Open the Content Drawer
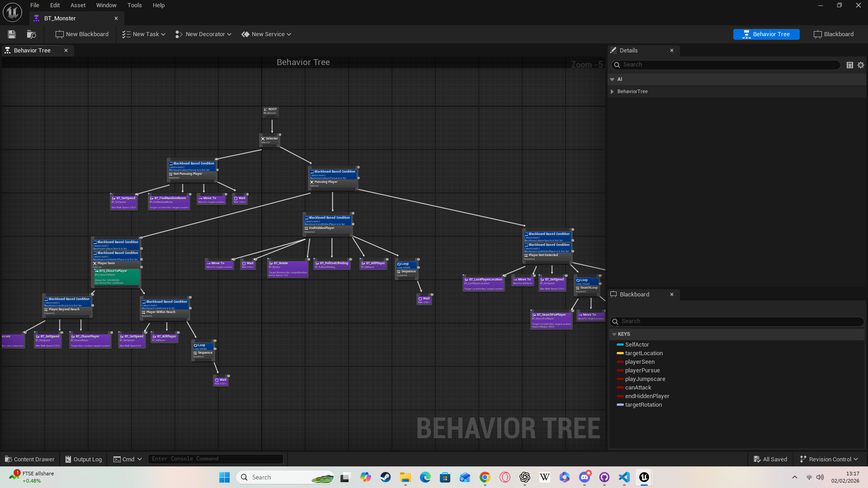The image size is (868, 488). (29, 459)
